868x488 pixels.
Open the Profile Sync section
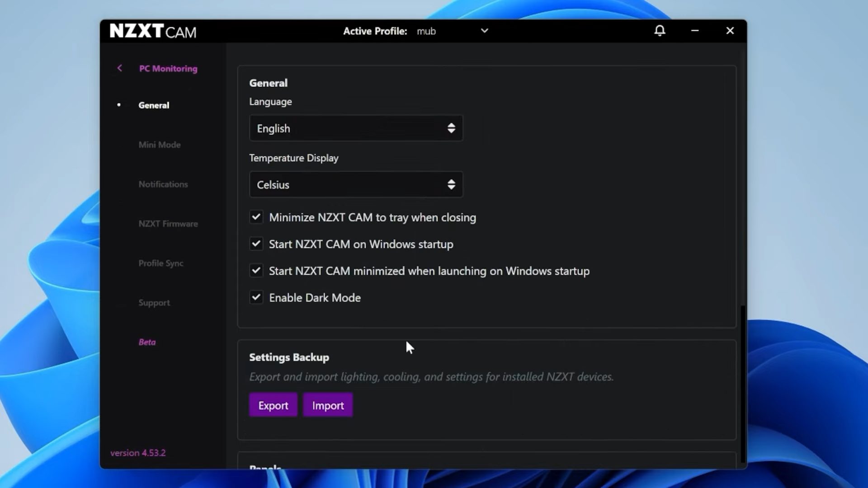coord(161,263)
